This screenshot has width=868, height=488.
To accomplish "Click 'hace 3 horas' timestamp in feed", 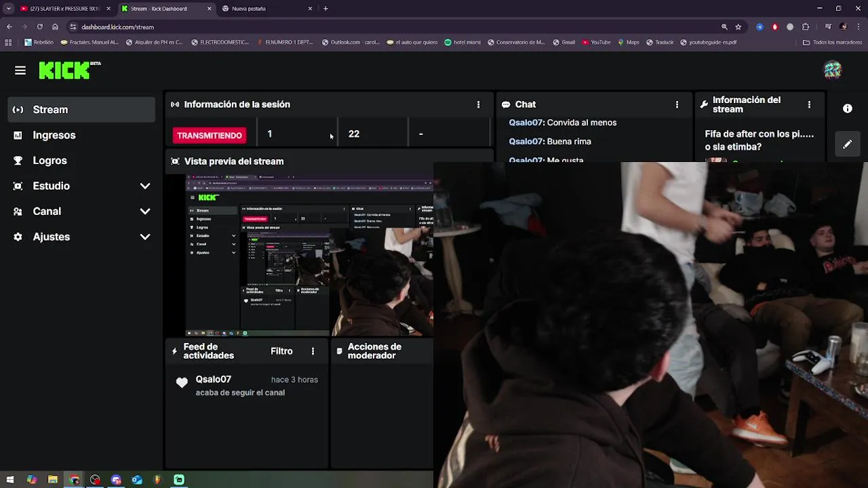I will click(294, 380).
